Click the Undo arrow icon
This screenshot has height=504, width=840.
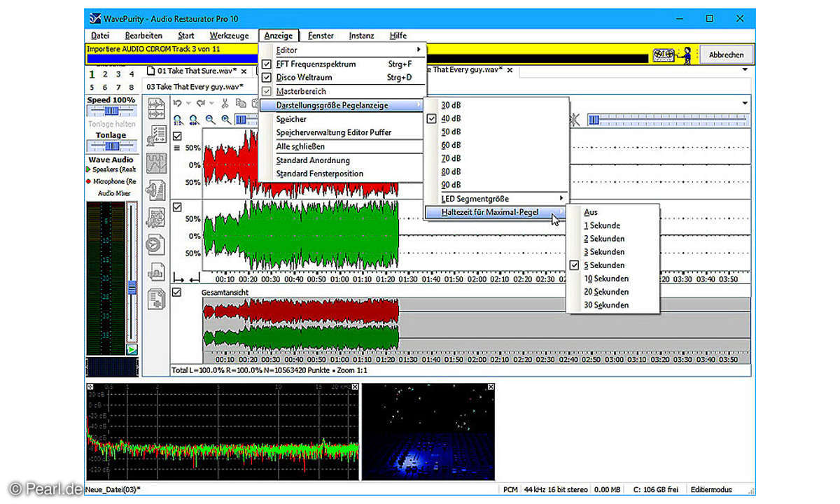pyautogui.click(x=178, y=104)
